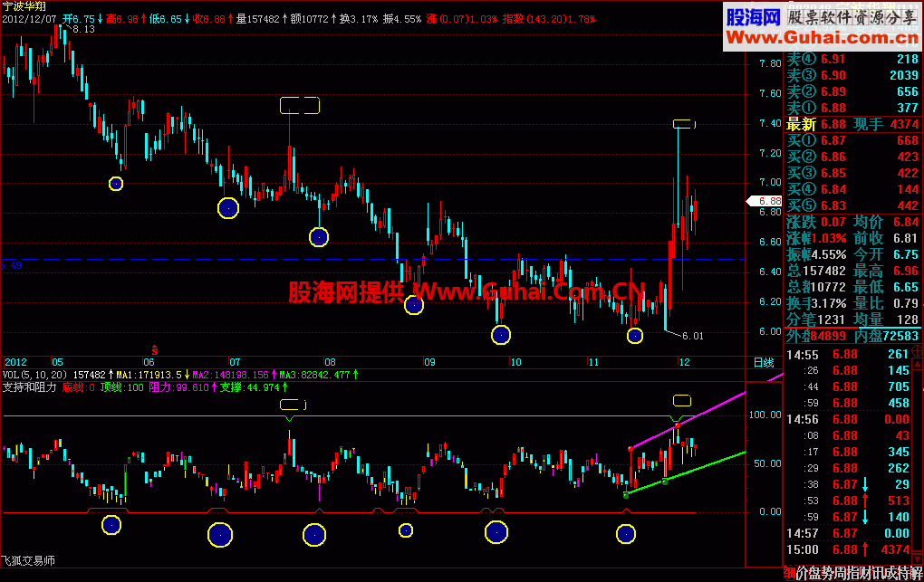Click the MA1:171913.5 value label
The width and height of the screenshot is (924, 582).
[149, 375]
